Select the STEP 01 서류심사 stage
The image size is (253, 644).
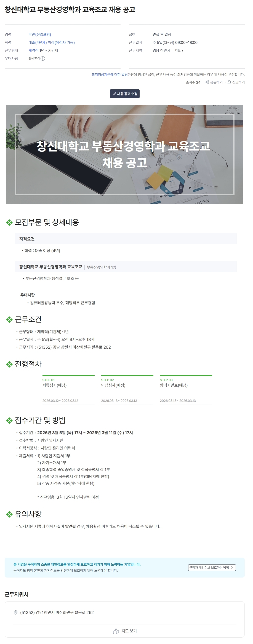68,390
